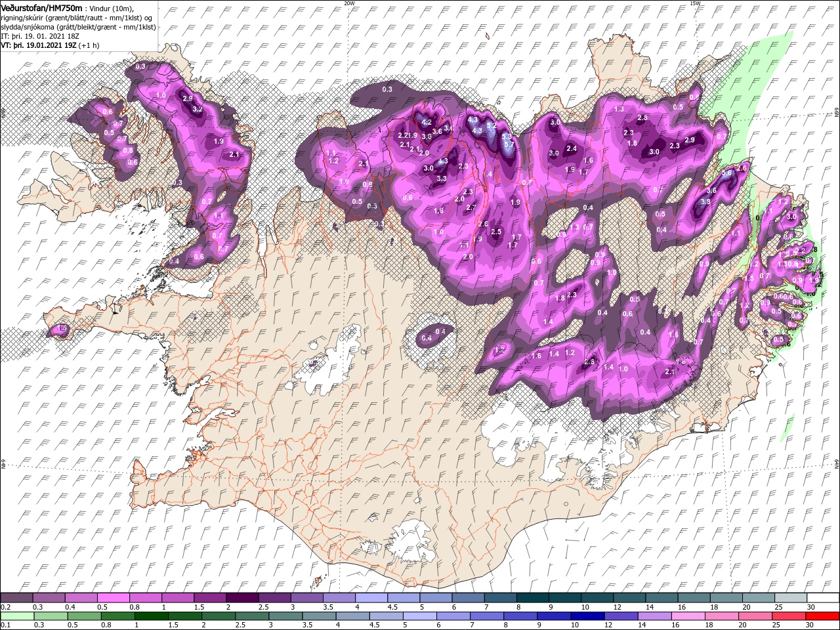
Task: Click the 'rigning/skúrir' description line
Action: [77, 18]
